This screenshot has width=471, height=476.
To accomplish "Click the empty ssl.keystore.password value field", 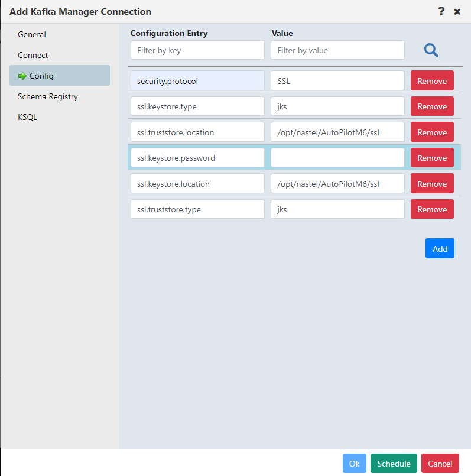I will pyautogui.click(x=337, y=157).
